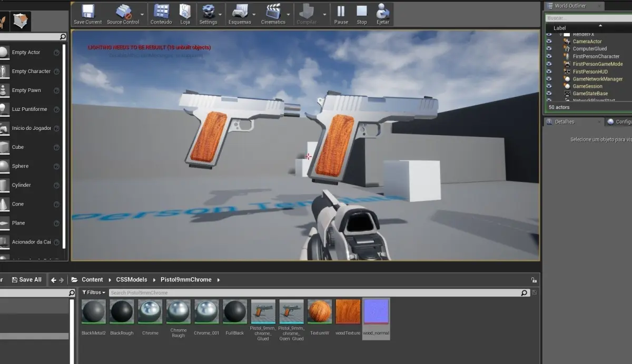Click the Ejetar eject icon
Viewport: 632px width, 364px height.
coord(383,11)
